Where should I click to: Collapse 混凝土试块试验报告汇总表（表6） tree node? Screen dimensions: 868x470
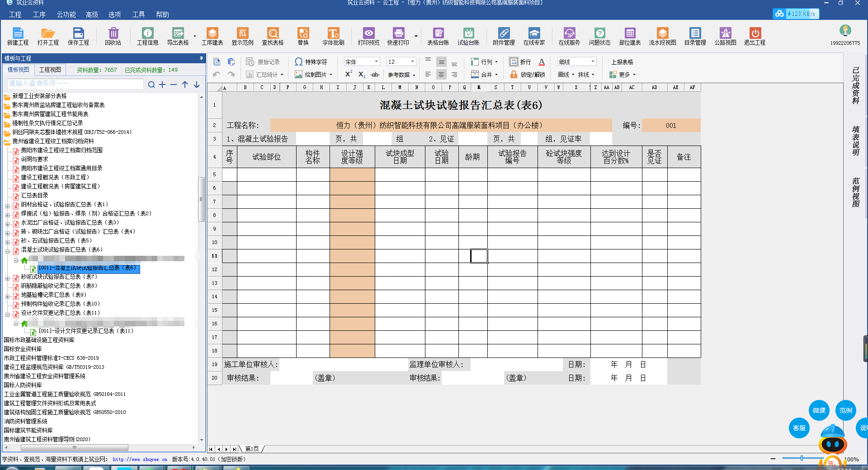[8, 251]
